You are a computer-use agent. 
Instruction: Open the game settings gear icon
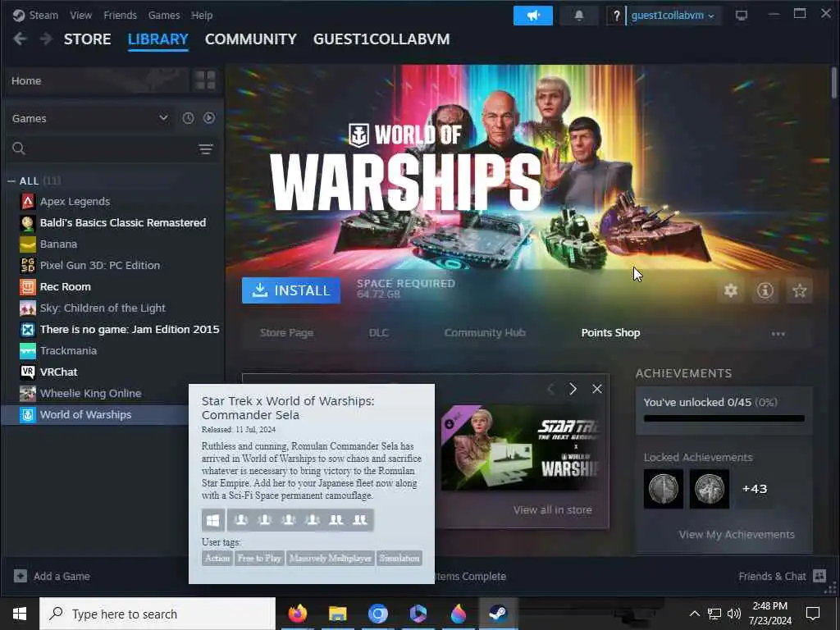point(731,290)
